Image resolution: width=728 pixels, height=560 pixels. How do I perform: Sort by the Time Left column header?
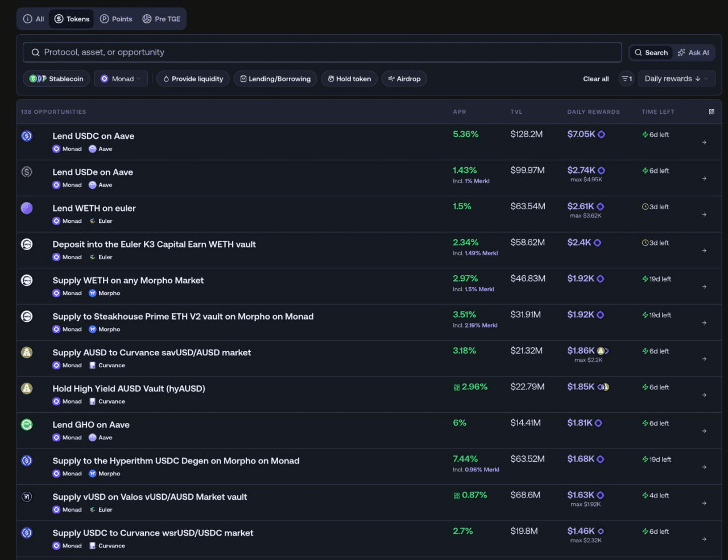(657, 112)
